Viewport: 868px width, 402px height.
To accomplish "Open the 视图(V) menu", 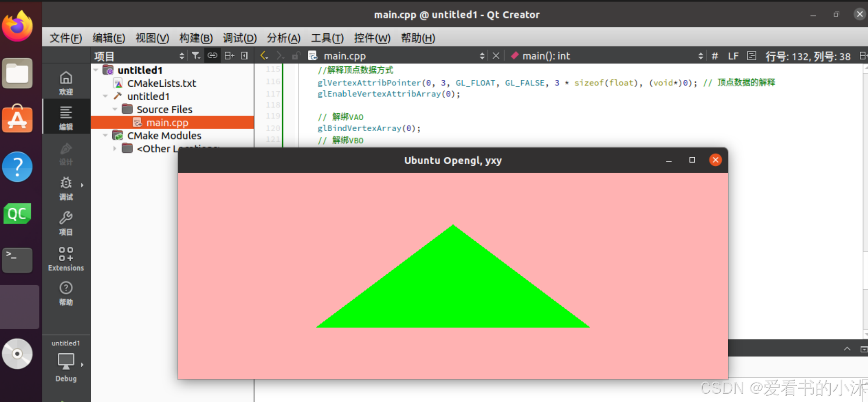I will [152, 38].
